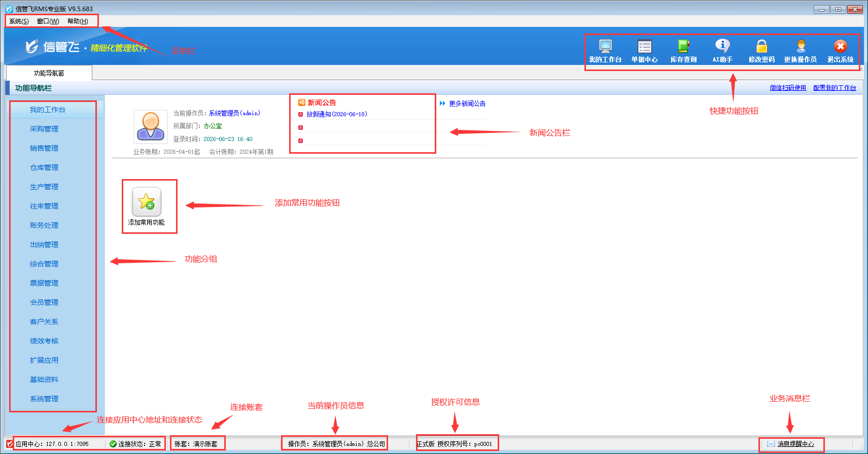The height and width of the screenshot is (454, 868).
Task: Open 我的工作台 from the top toolbar
Action: [x=605, y=51]
